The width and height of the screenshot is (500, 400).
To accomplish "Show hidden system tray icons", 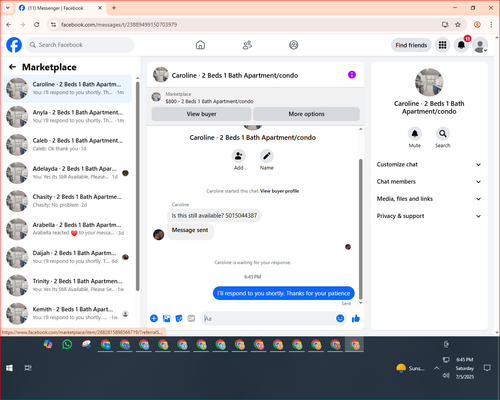I will coord(437,368).
